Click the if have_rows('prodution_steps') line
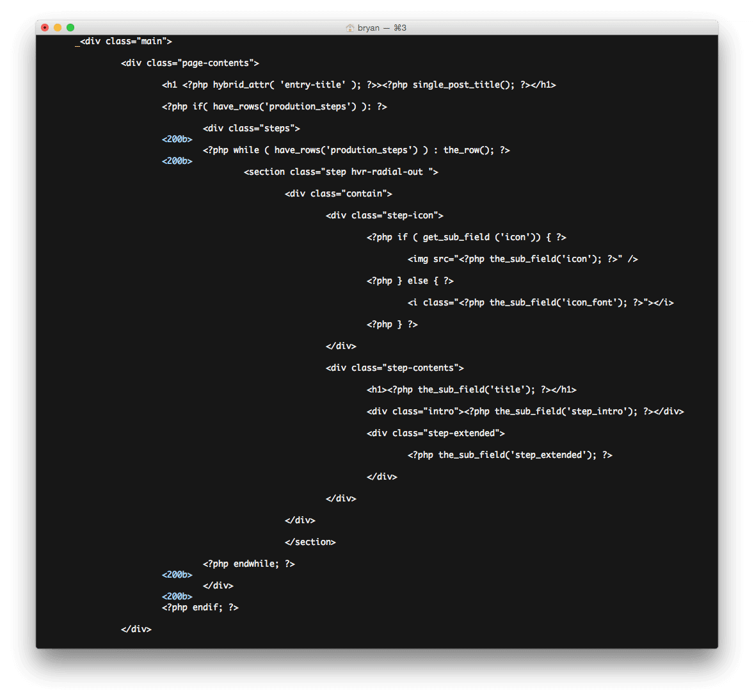 (274, 106)
